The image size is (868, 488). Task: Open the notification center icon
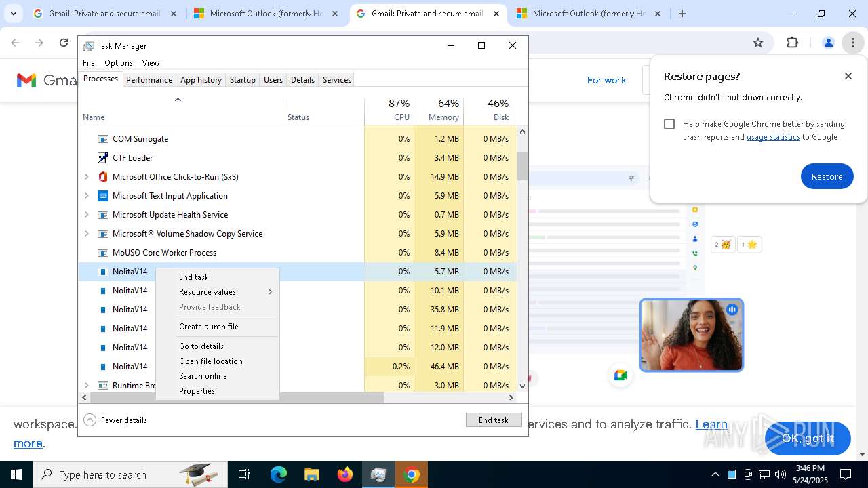click(846, 474)
